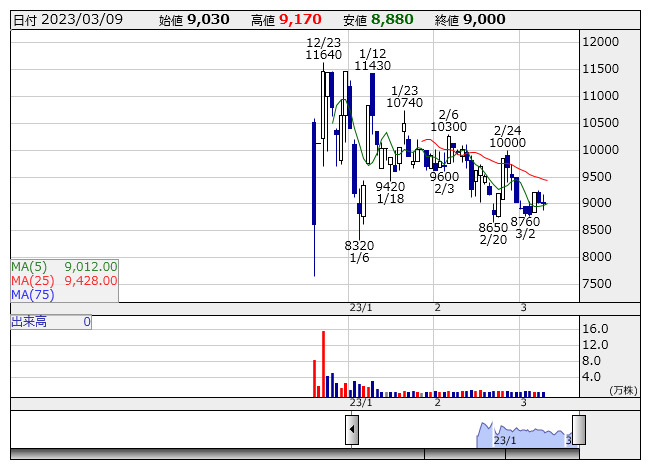Click the 8650 2/20 low annotation

[x=493, y=234]
